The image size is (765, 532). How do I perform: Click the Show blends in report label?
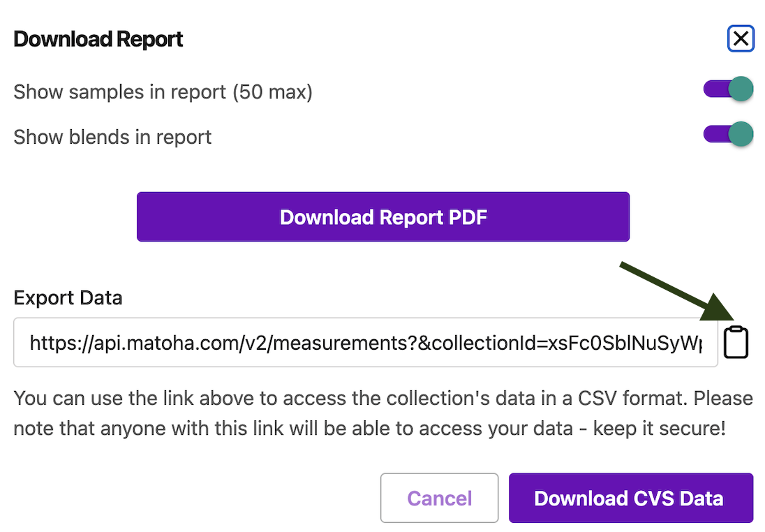[112, 137]
